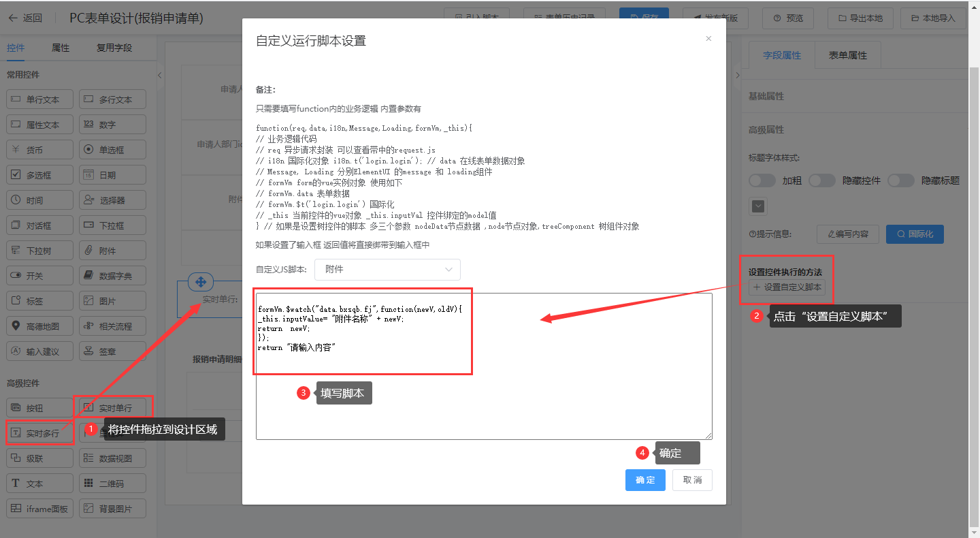Pick the 签章 control

pos(112,351)
